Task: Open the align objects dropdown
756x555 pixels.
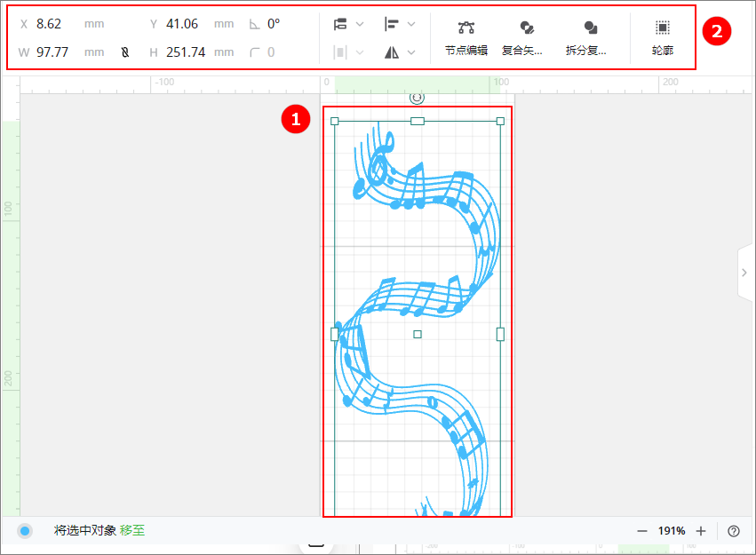Action: coord(400,24)
